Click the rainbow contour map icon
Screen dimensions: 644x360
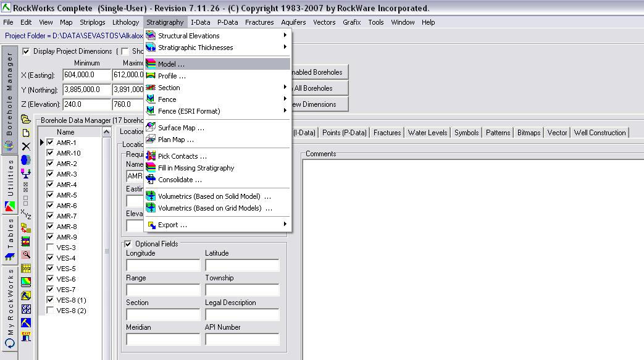coord(26,282)
